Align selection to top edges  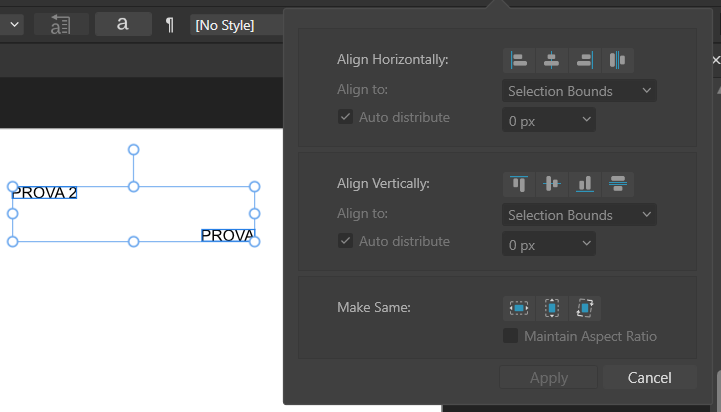519,184
